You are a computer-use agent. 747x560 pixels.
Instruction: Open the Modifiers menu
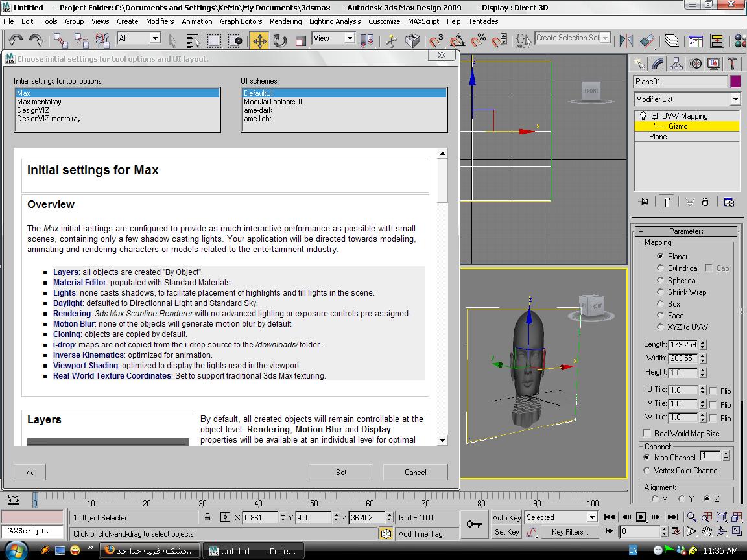pos(160,21)
